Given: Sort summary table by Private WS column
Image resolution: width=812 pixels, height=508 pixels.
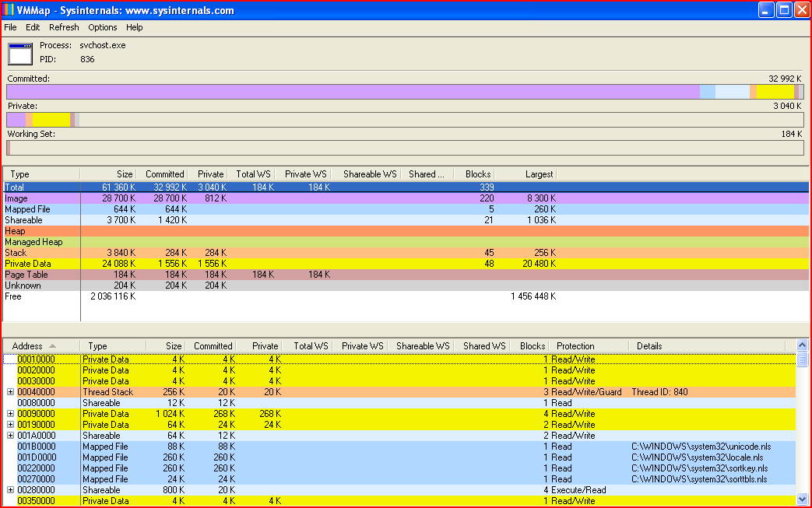Looking at the screenshot, I should (x=304, y=174).
